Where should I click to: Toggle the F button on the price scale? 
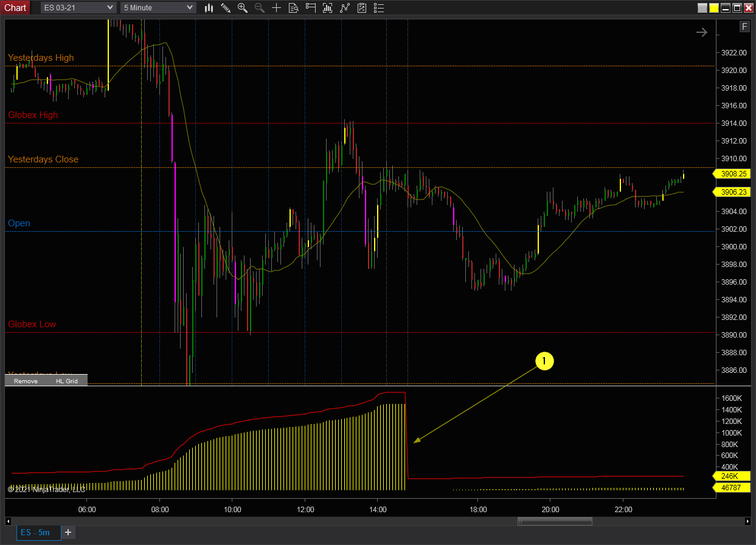(744, 27)
